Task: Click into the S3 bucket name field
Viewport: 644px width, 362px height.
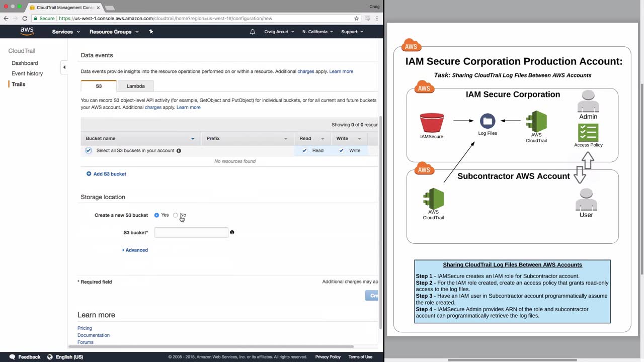Action: click(191, 232)
